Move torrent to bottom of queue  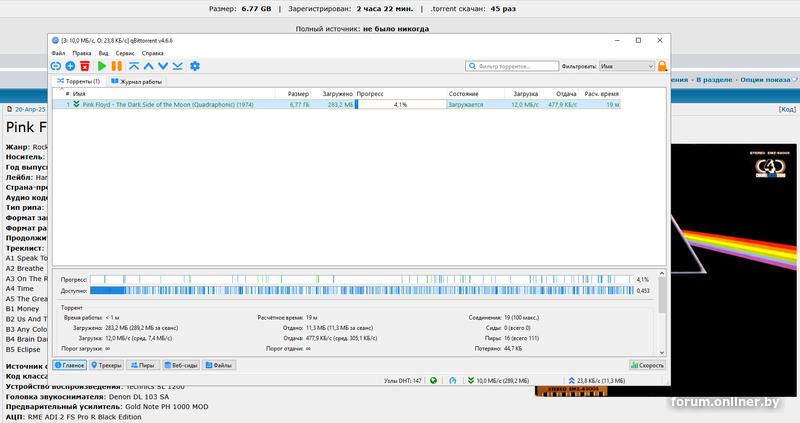[177, 66]
